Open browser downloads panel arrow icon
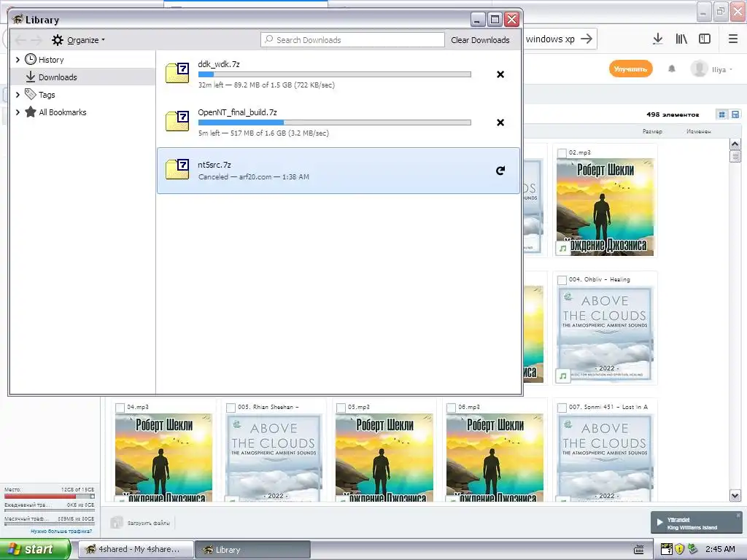The height and width of the screenshot is (560, 747). tap(657, 39)
